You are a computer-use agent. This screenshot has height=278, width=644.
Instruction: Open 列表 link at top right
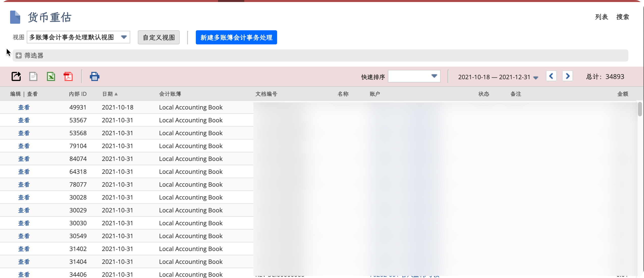[x=601, y=17]
